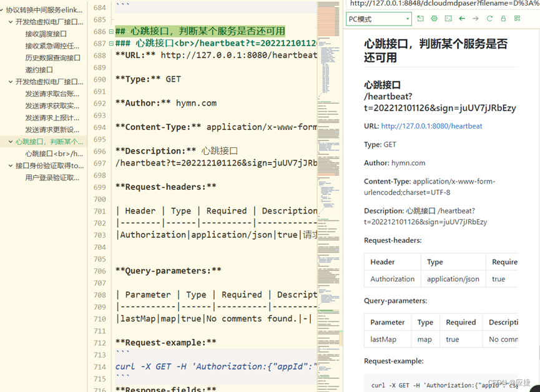
Task: Open http://127.0.0.1:8080/heartbeat link in preview
Action: tap(431, 126)
